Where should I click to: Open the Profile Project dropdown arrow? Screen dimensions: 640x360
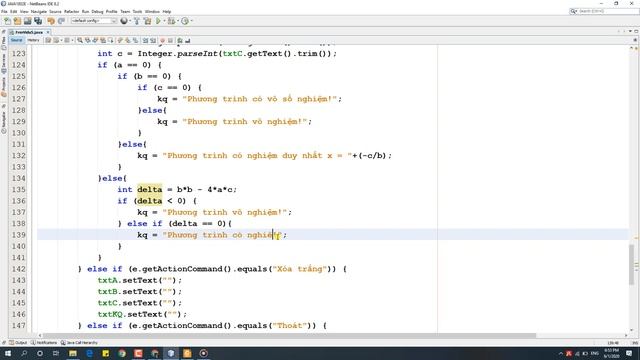coord(191,21)
